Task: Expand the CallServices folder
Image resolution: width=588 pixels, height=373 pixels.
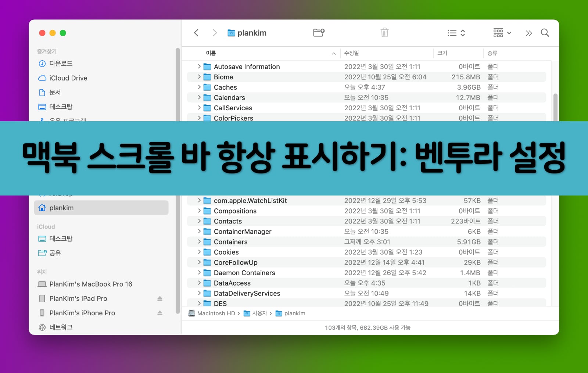Action: point(199,108)
